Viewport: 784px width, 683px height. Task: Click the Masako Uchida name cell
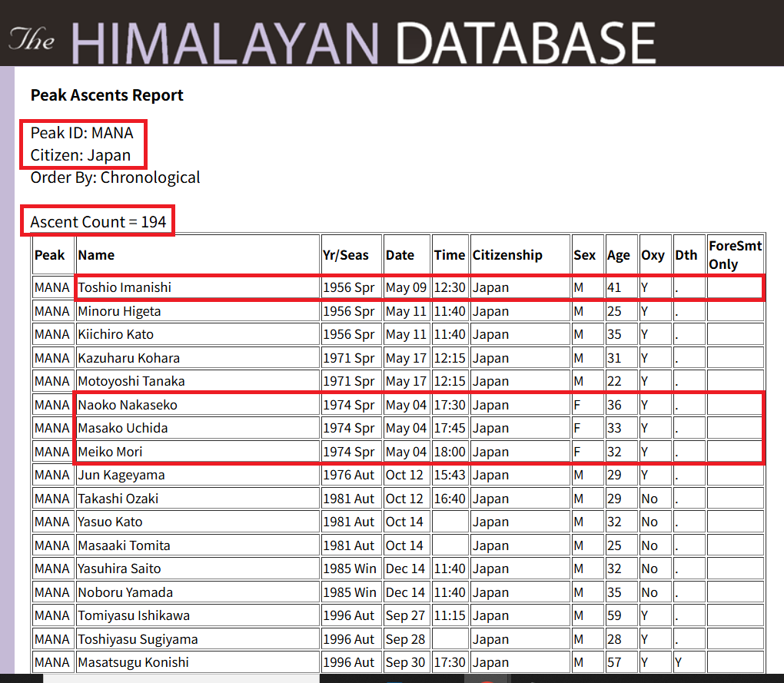122,428
